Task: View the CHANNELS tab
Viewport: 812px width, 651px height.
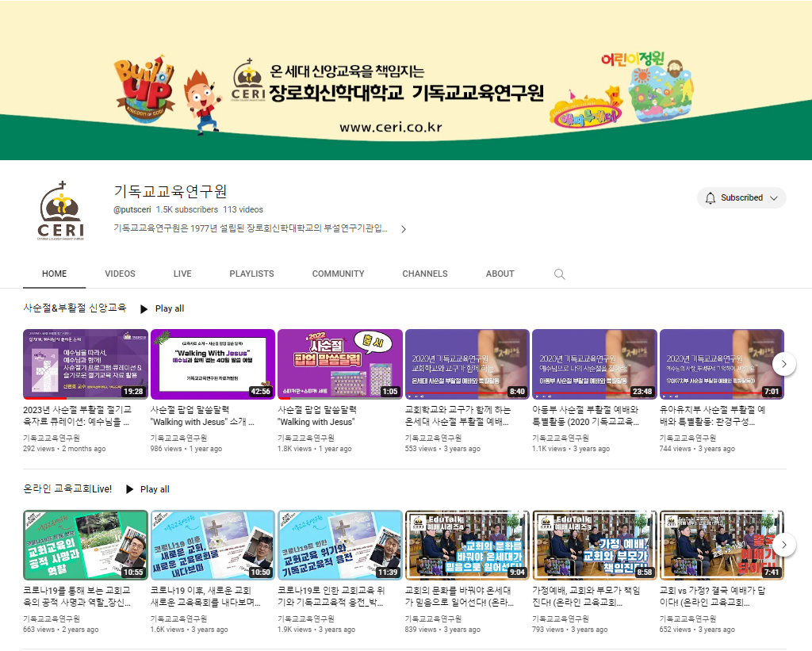Action: click(x=425, y=274)
